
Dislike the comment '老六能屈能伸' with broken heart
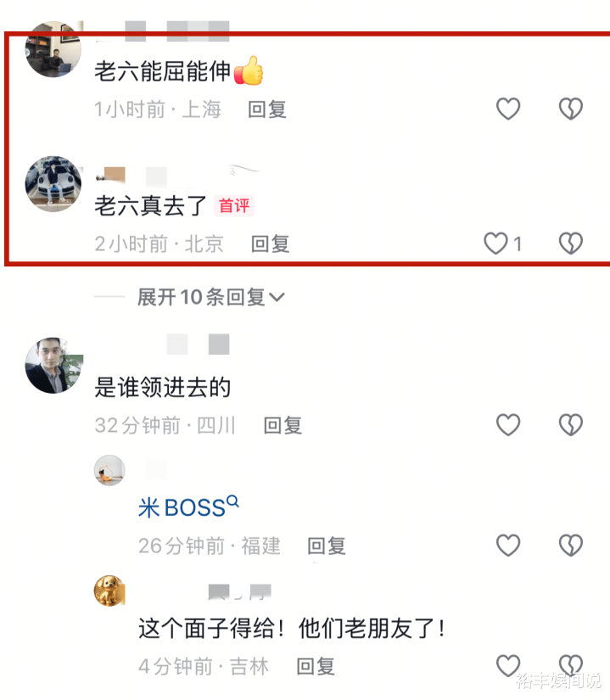[x=571, y=109]
